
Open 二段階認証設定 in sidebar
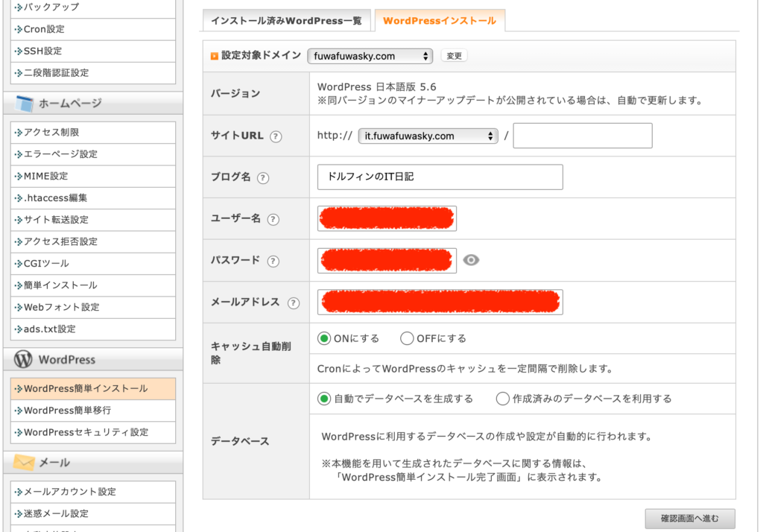(93, 73)
